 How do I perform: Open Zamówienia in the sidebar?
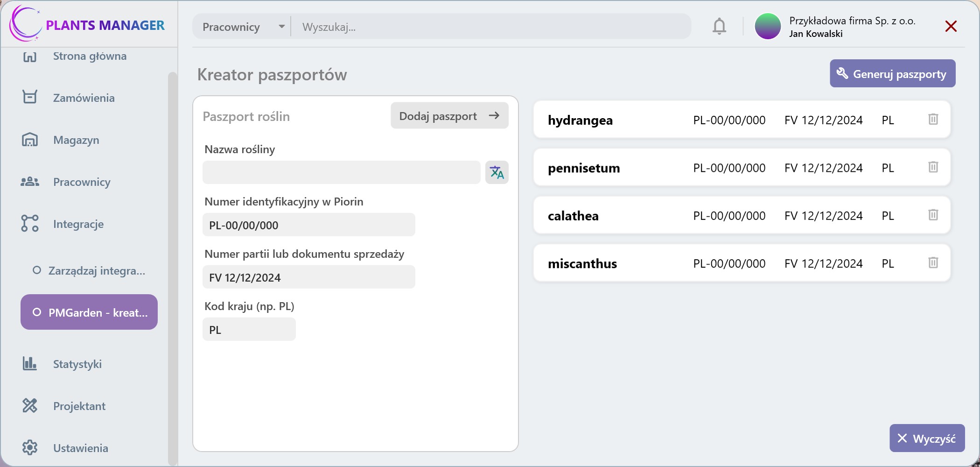(x=84, y=98)
